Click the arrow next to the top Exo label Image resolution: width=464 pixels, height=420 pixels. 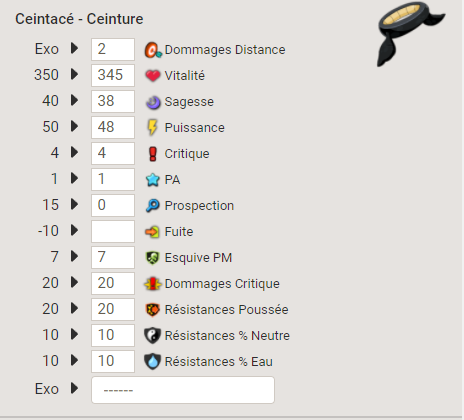click(74, 49)
